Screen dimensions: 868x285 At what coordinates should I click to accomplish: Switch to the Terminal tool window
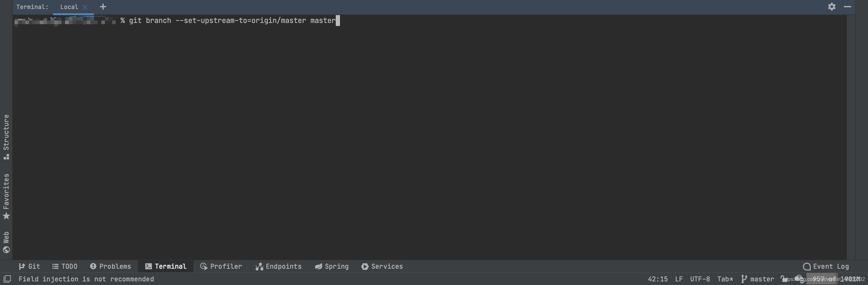click(x=166, y=266)
